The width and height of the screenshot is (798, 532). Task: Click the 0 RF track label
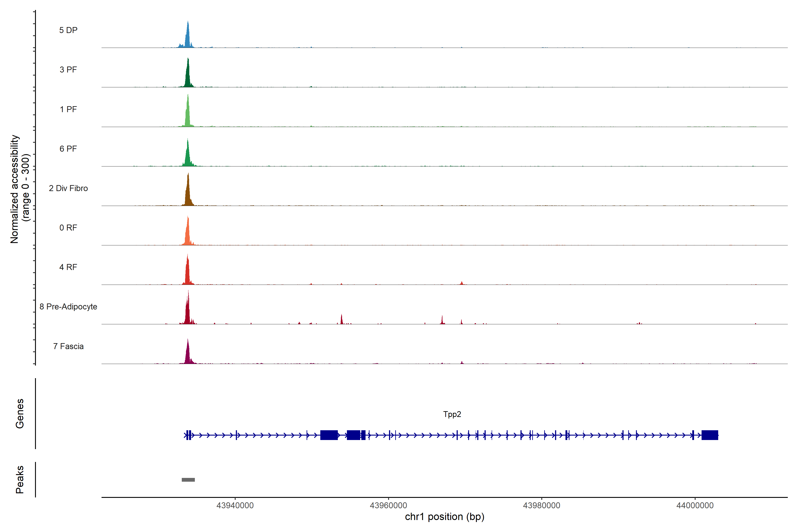68,228
